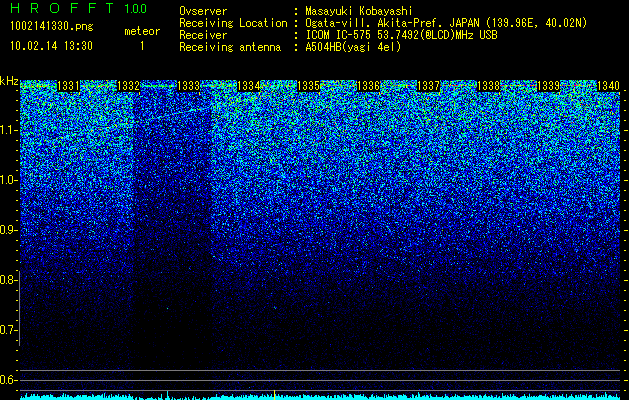Click the 0.7 kHz axis tick label
The height and width of the screenshot is (400, 629).
(8, 330)
